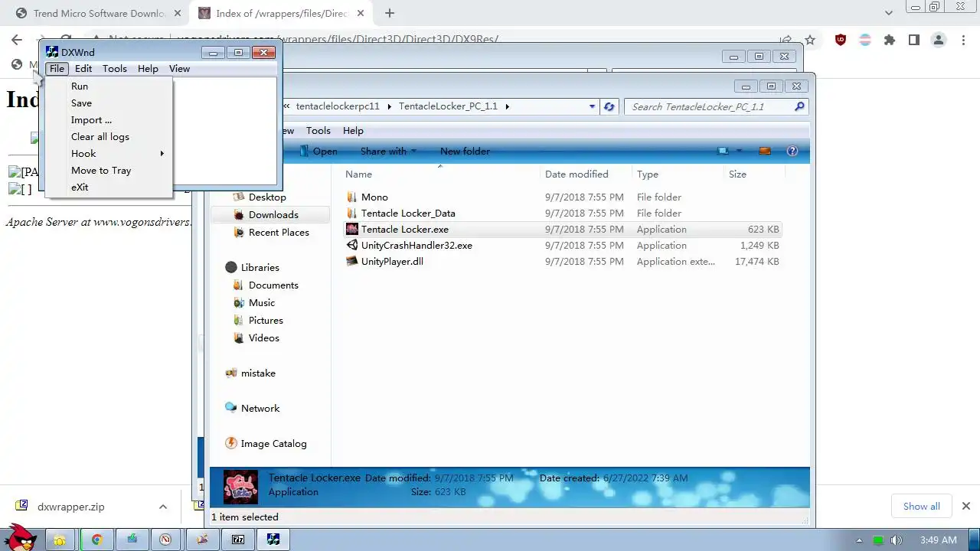Expand the arrow after TentacleLocker_PC_1.1

(507, 106)
